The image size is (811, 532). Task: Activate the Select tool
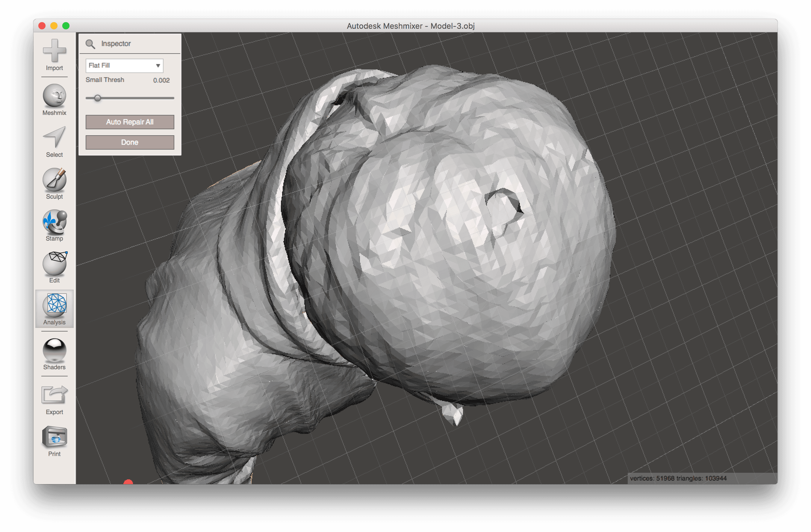pos(54,142)
